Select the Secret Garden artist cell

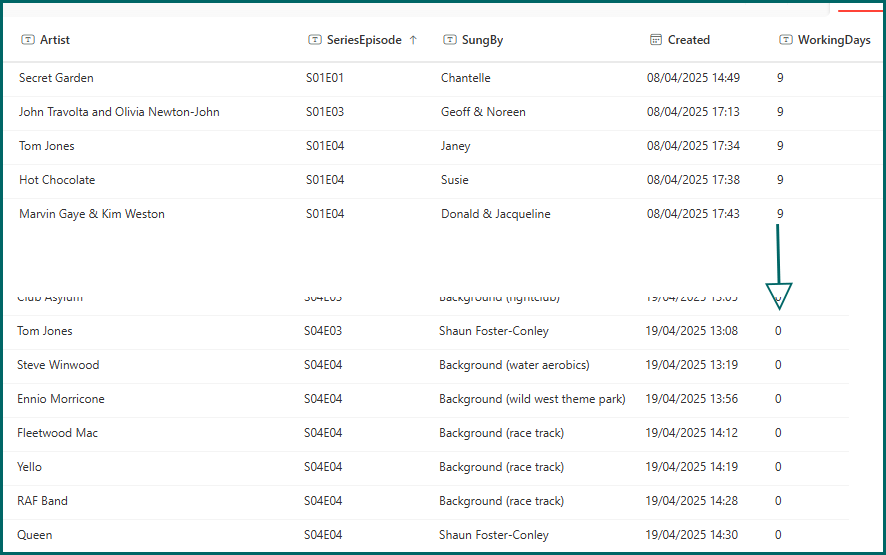coord(56,78)
